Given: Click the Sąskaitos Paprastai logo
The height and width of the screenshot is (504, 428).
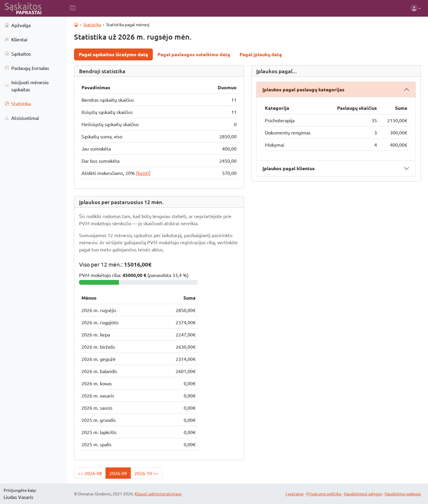Looking at the screenshot, I should coord(23,8).
